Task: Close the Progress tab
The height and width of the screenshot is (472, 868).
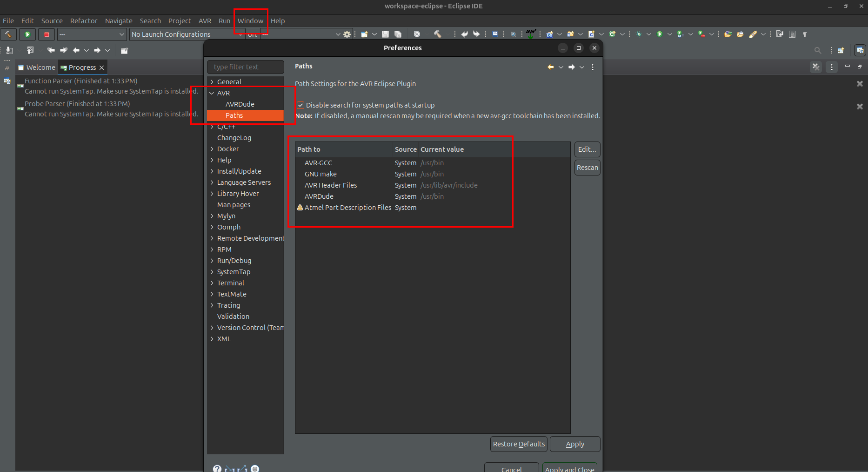Action: [x=101, y=67]
